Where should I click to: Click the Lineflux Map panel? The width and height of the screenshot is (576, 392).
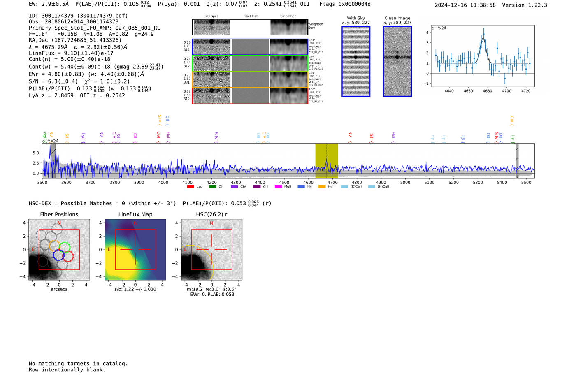pos(135,250)
